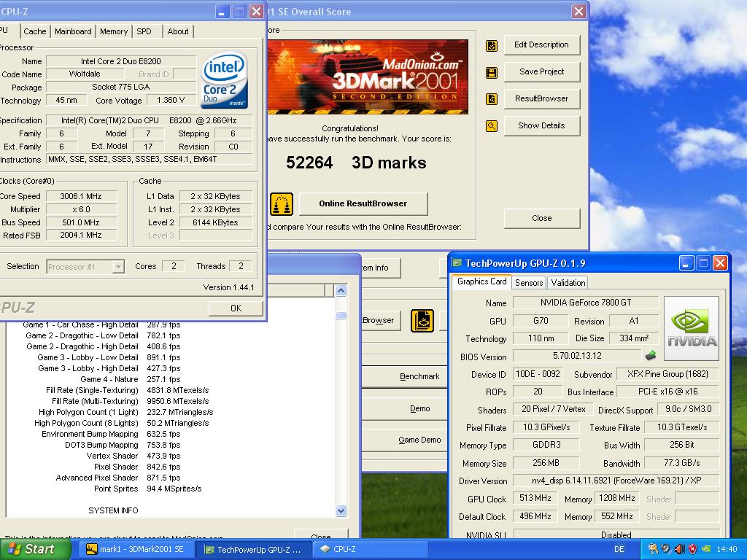This screenshot has height=560, width=747.
Task: Click the BIOS save chip icon in GPU-Z
Action: pos(651,355)
